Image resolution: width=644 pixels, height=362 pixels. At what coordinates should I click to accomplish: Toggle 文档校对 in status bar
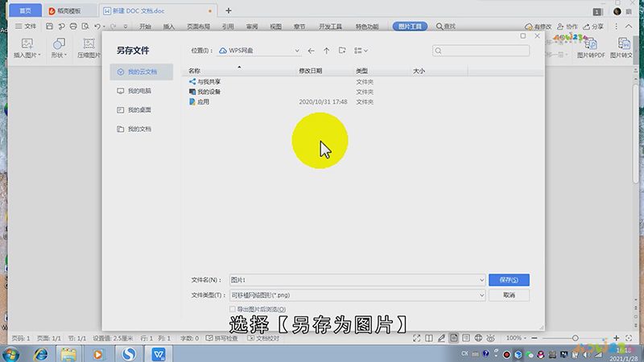point(263,338)
